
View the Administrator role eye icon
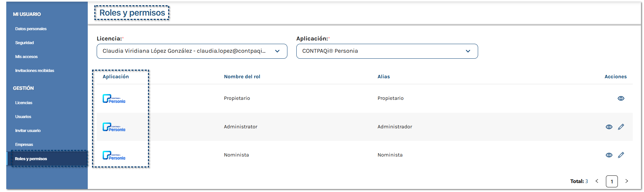[x=609, y=127]
